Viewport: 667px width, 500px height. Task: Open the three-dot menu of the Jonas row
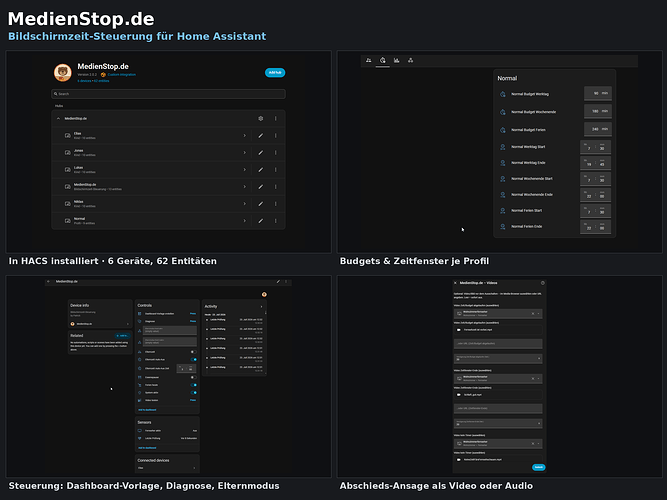point(276,152)
